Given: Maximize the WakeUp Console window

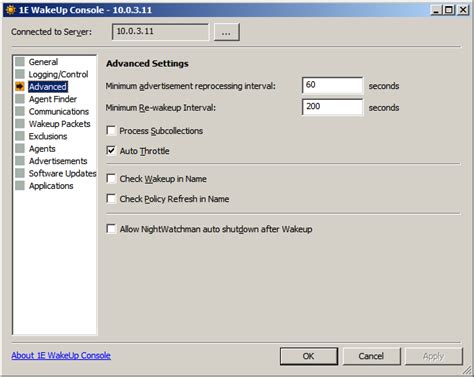Looking at the screenshot, I should (x=449, y=10).
